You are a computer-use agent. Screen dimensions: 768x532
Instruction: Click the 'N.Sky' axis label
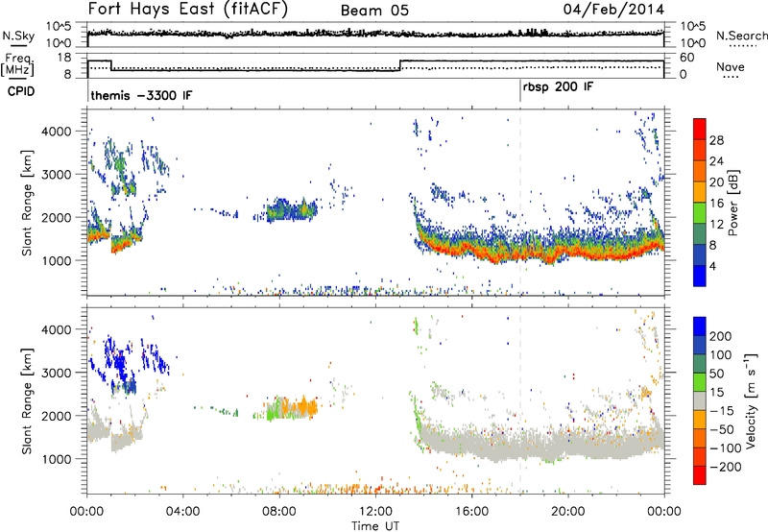click(18, 36)
